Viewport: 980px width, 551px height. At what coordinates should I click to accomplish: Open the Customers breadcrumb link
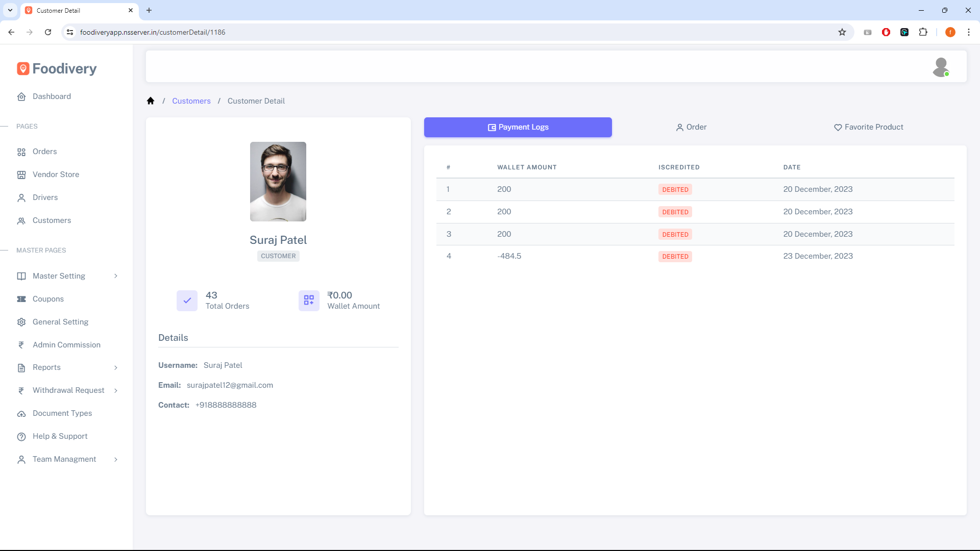[x=191, y=101]
